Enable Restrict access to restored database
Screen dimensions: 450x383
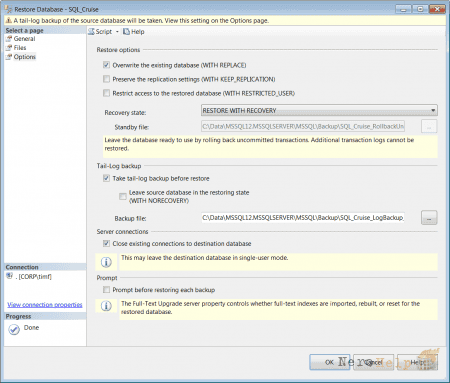pyautogui.click(x=106, y=93)
